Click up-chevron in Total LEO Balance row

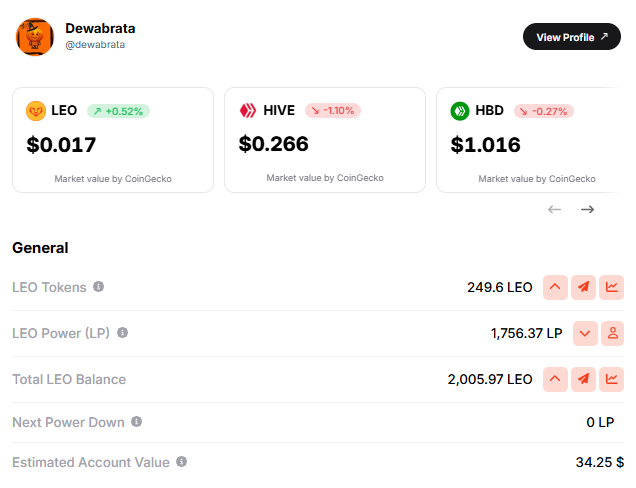point(555,379)
